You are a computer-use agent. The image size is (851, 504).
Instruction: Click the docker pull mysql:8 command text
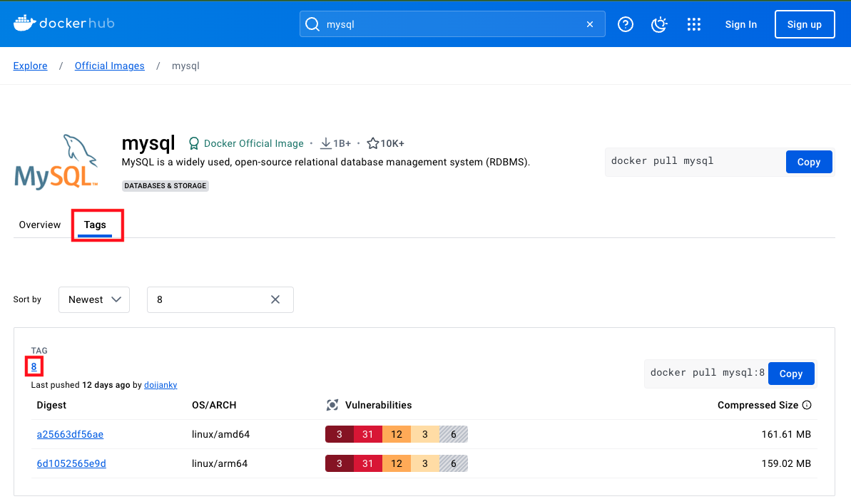(x=707, y=372)
